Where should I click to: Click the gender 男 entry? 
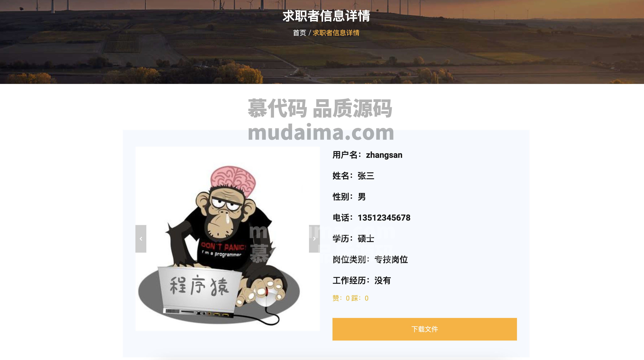[349, 197]
